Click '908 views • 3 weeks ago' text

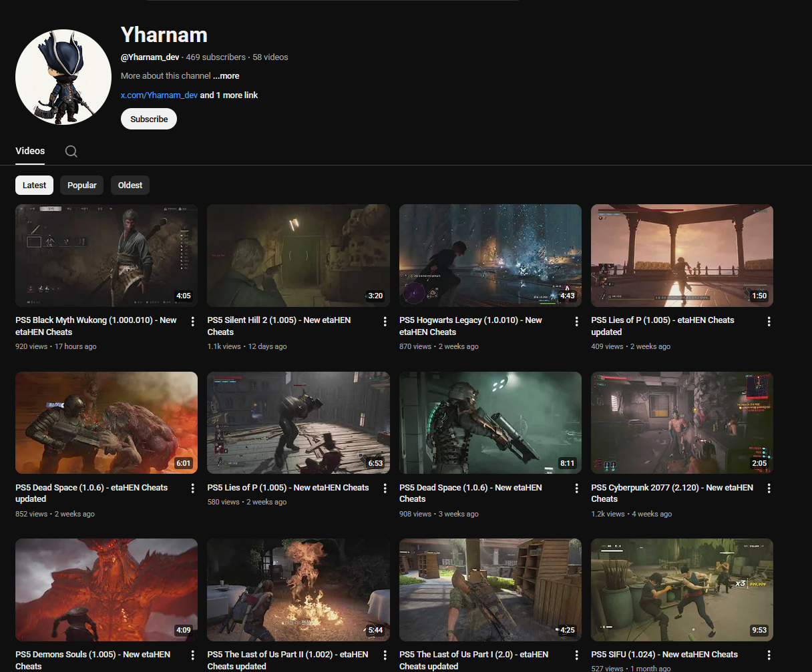click(x=439, y=514)
